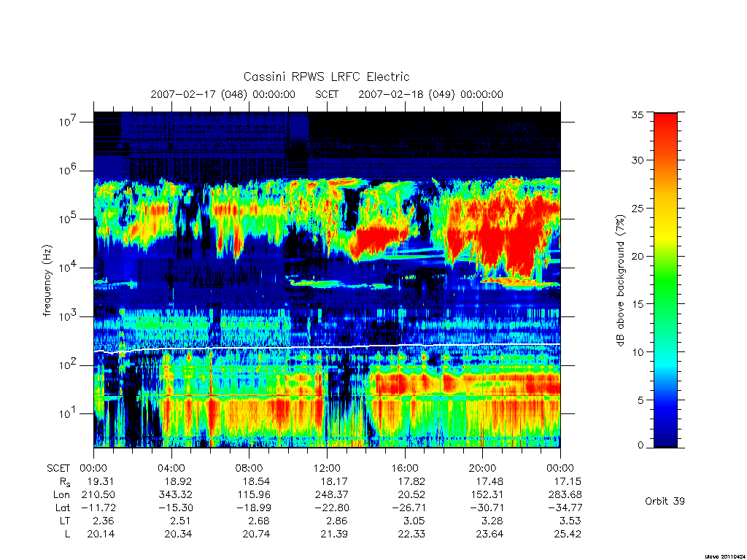Click the Rs value '17.15'
The width and height of the screenshot is (747, 560).
[x=568, y=482]
